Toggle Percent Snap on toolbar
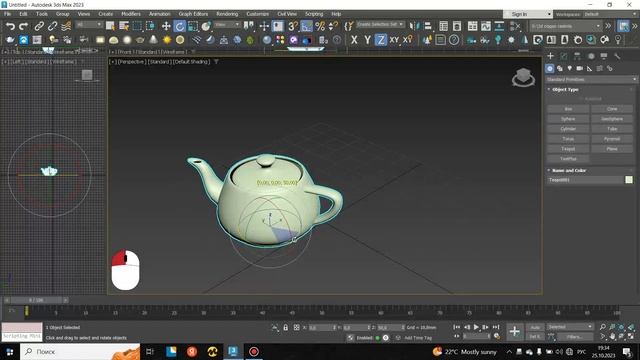Image resolution: width=640 pixels, height=360 pixels. [320, 26]
